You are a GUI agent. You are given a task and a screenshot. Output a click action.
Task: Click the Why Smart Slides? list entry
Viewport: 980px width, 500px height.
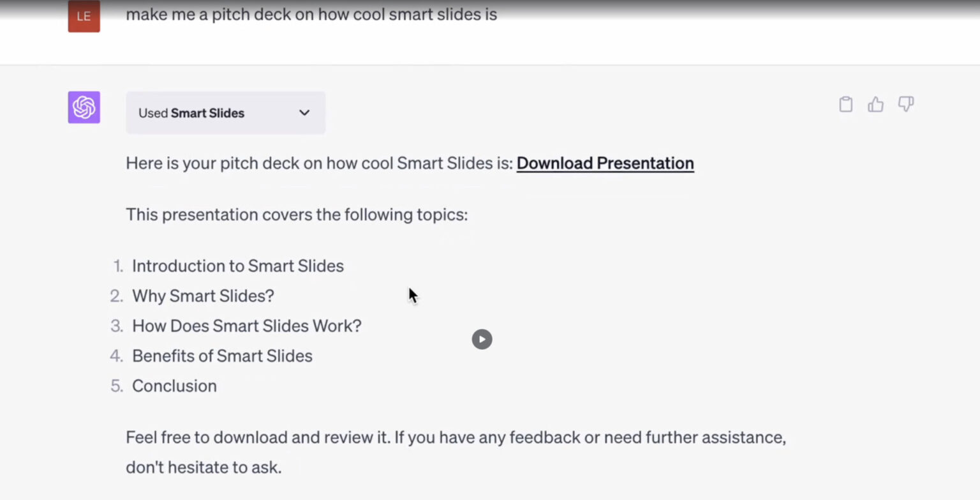tap(203, 296)
